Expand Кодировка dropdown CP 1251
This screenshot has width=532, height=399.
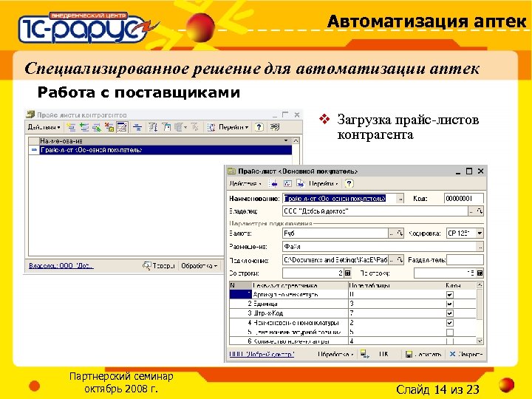click(480, 233)
